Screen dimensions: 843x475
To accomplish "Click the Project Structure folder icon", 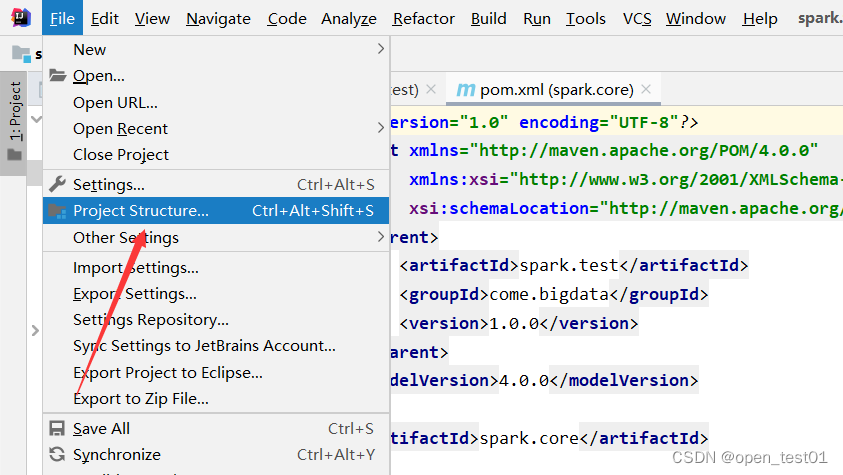I will 57,211.
